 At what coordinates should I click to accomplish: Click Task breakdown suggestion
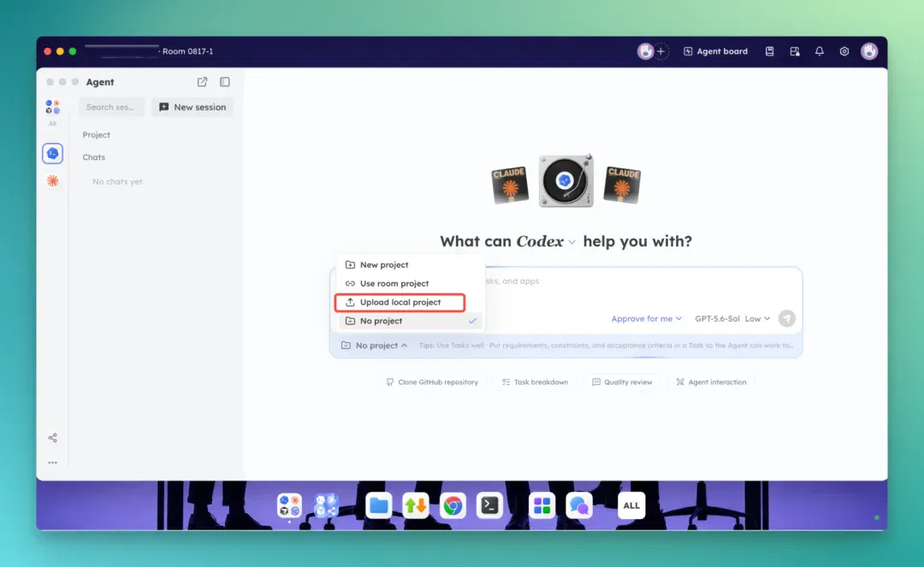tap(535, 382)
